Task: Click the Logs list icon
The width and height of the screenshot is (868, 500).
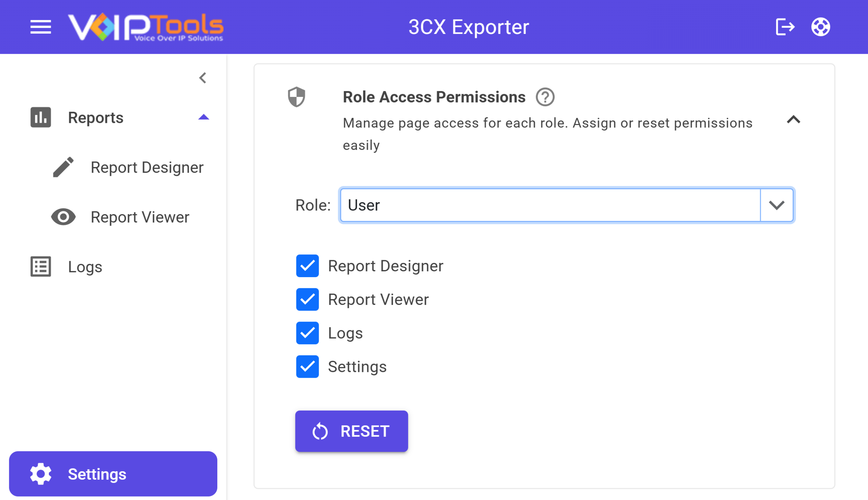Action: click(41, 267)
